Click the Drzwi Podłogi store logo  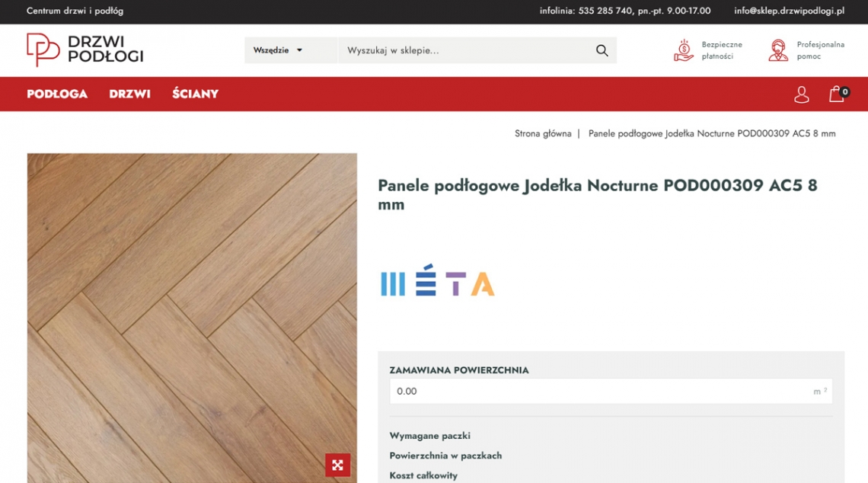[85, 50]
